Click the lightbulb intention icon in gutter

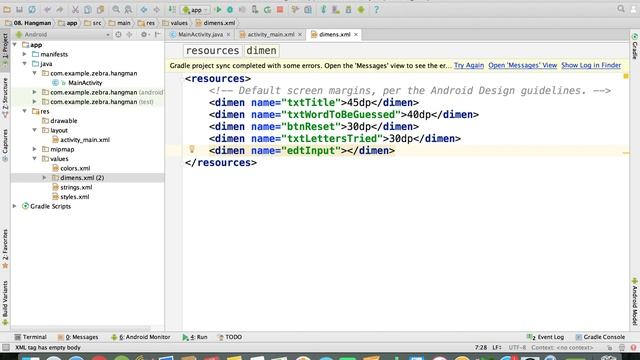192,149
